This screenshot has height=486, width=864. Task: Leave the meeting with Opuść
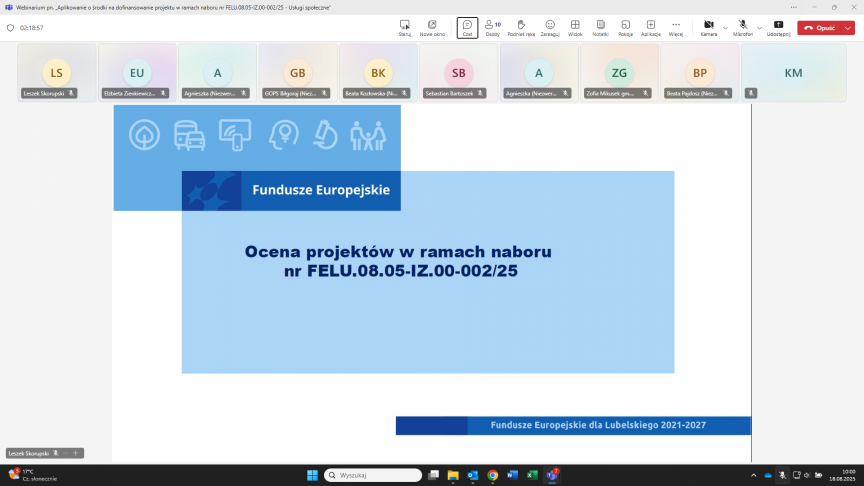819,28
